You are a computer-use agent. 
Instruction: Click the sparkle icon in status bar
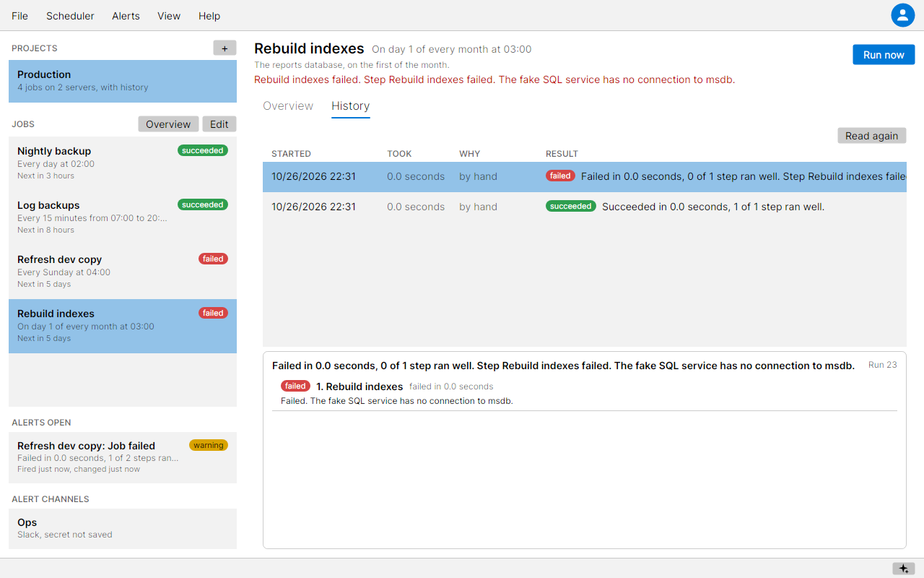(x=904, y=569)
